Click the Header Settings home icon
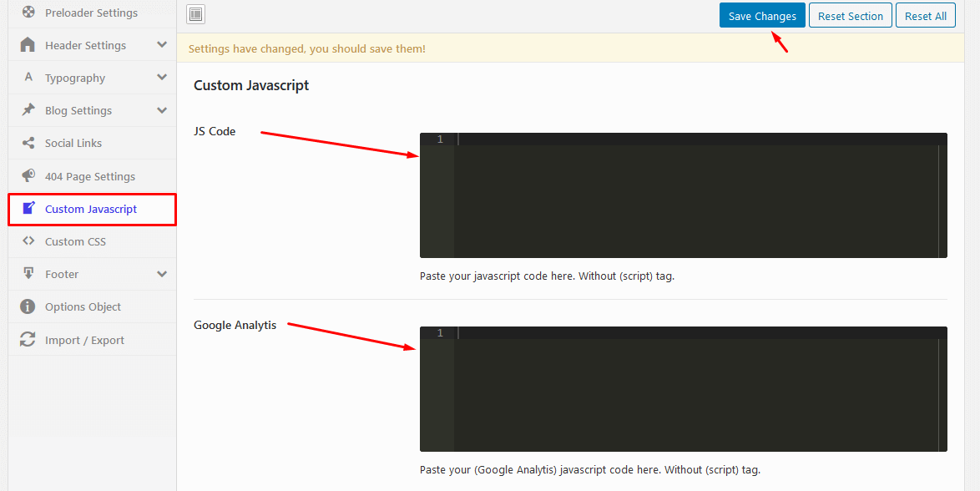The height and width of the screenshot is (491, 980). click(x=28, y=45)
